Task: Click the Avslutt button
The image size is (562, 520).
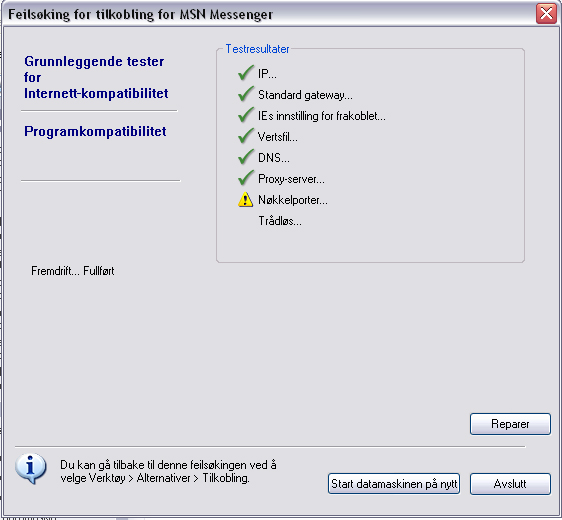Action: pyautogui.click(x=510, y=484)
